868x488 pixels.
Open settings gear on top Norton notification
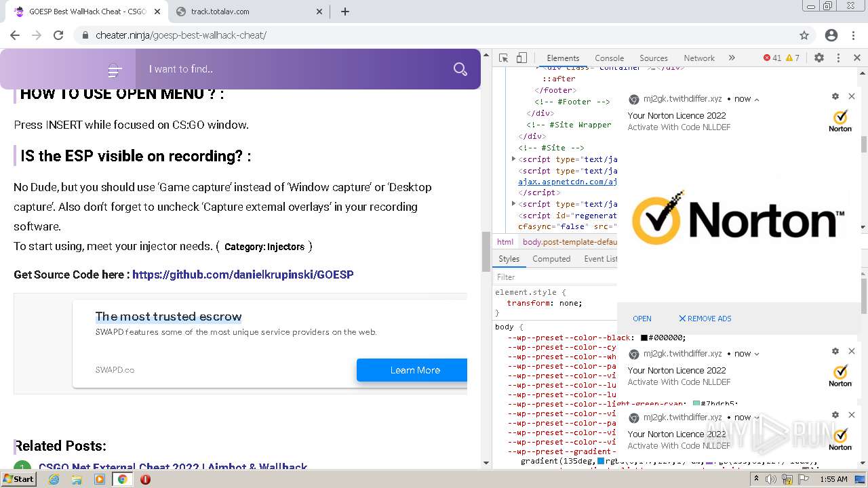coord(835,97)
